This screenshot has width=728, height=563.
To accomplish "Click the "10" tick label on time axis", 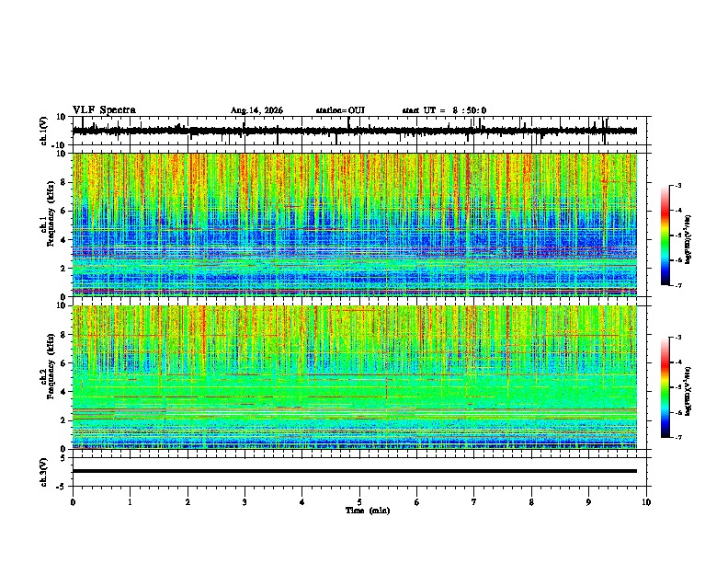I will click(646, 502).
